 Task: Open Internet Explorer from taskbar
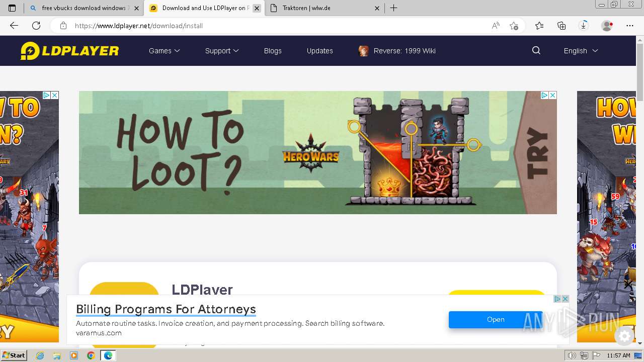point(40,355)
